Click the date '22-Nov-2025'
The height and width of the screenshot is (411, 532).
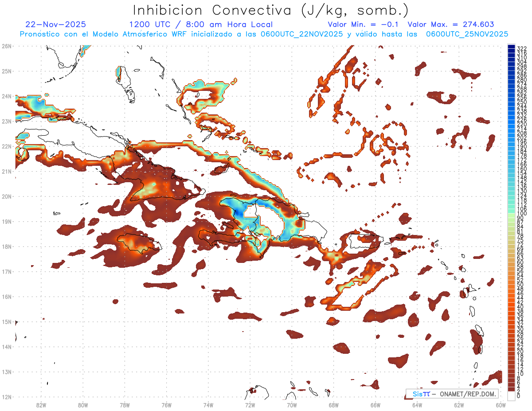[x=56, y=24]
